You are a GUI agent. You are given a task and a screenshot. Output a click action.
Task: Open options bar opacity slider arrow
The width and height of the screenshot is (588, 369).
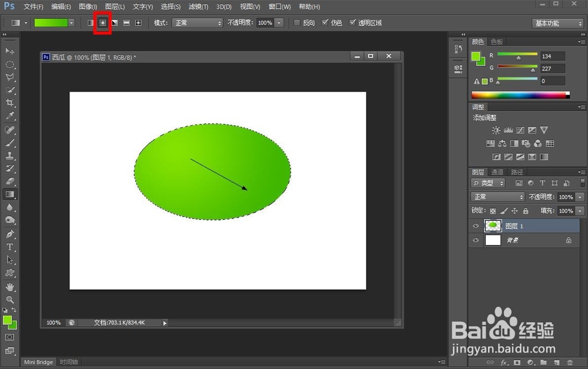279,23
